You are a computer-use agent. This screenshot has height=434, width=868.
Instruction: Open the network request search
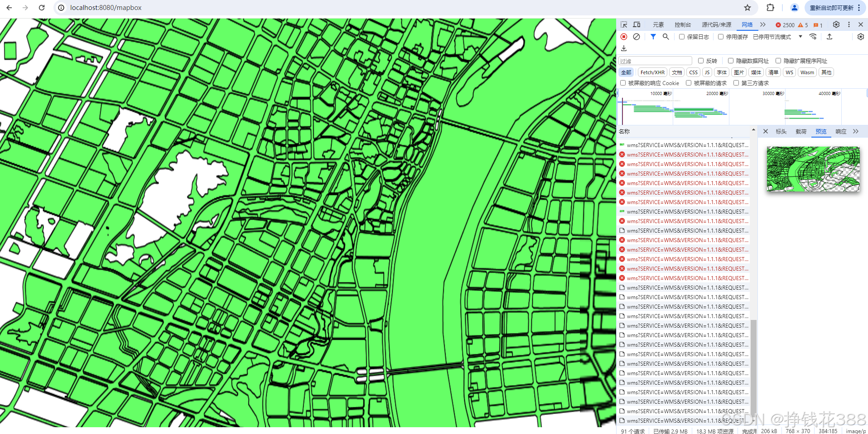pos(665,37)
